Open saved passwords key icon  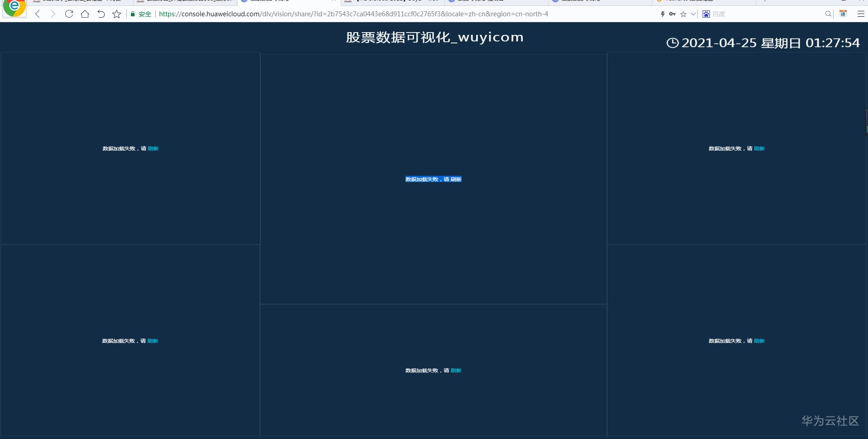coord(672,14)
